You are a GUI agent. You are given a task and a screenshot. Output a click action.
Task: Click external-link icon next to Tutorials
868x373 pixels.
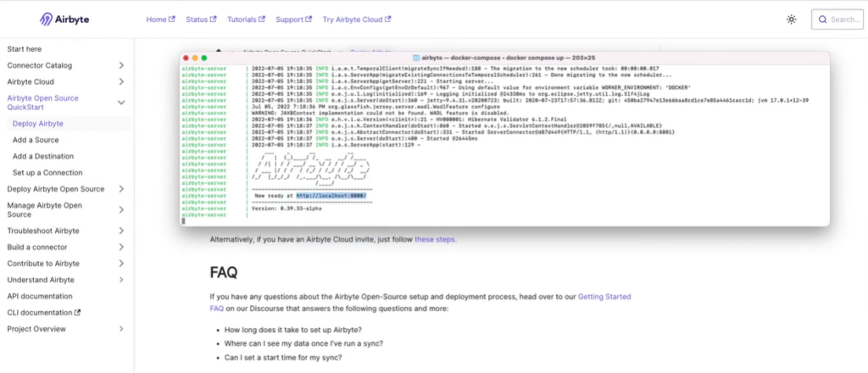263,19
